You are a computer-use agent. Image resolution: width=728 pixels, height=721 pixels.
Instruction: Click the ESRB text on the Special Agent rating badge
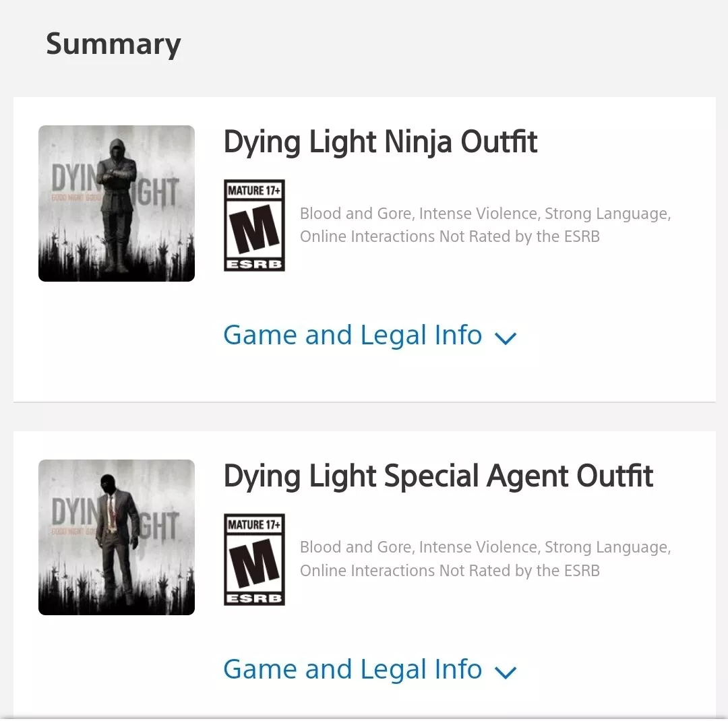(254, 599)
